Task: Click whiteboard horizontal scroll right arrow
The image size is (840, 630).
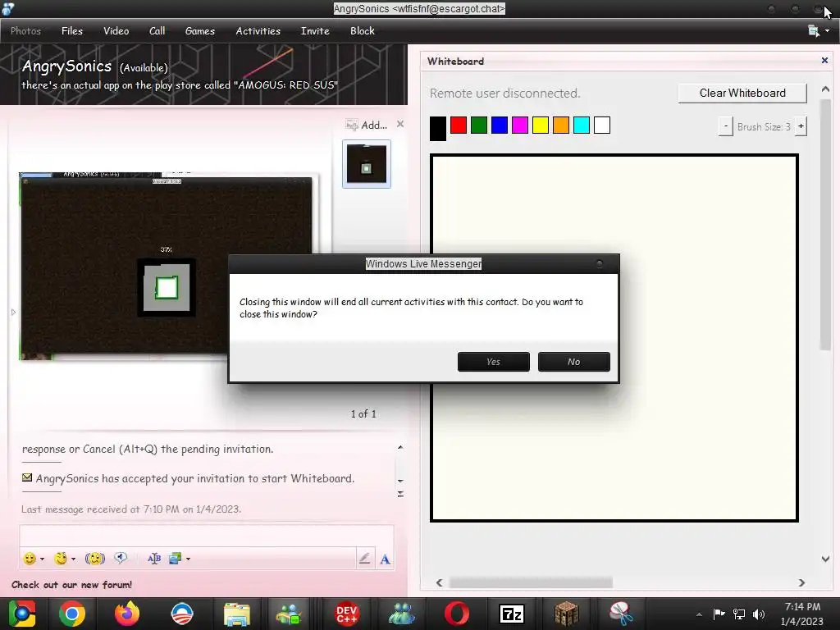Action: [x=801, y=582]
